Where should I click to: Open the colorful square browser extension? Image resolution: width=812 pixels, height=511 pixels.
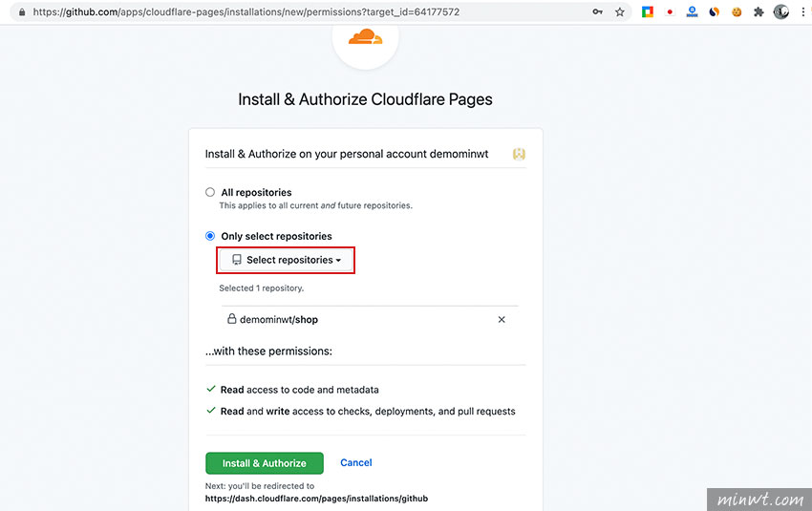coord(648,11)
